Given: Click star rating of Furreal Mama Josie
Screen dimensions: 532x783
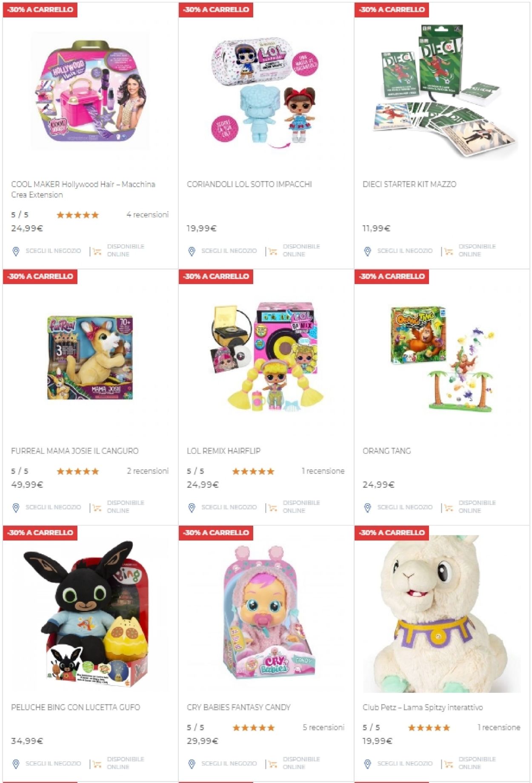Looking at the screenshot, I should tap(78, 471).
